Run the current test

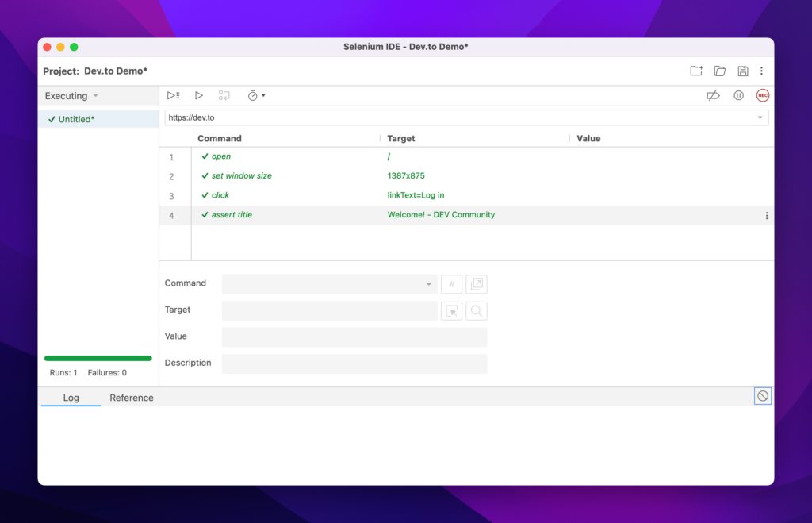(198, 95)
